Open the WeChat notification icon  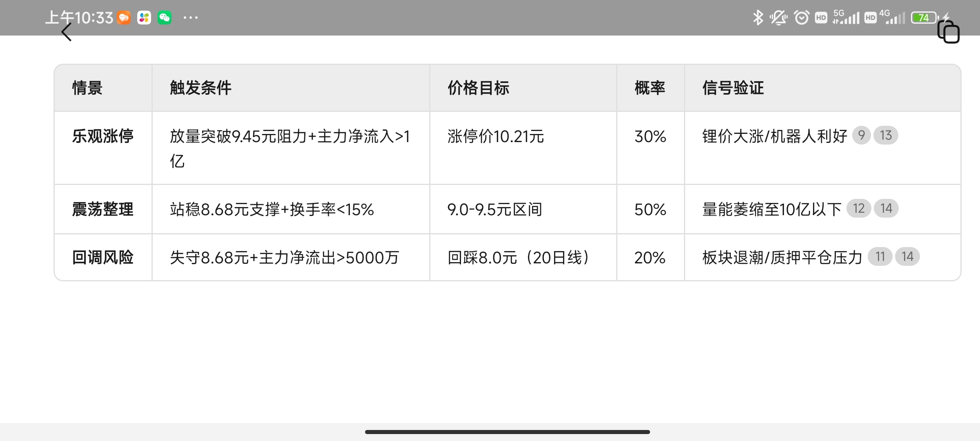coord(165,18)
